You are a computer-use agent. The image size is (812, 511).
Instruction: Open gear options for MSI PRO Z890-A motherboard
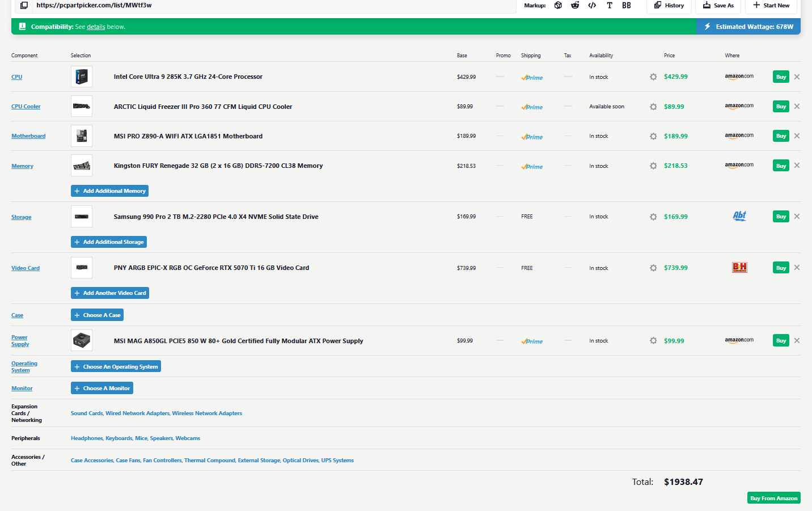click(x=653, y=136)
